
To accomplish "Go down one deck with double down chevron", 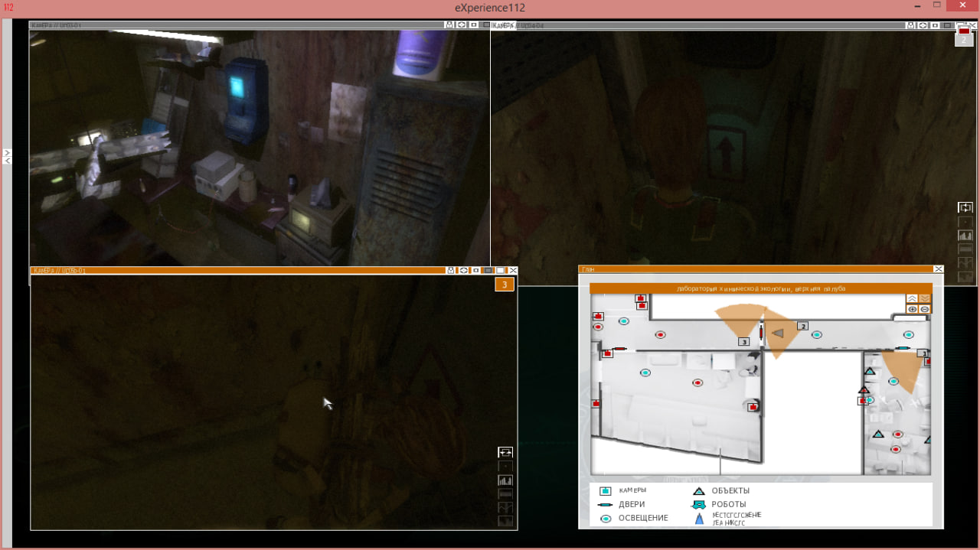I will (x=925, y=298).
